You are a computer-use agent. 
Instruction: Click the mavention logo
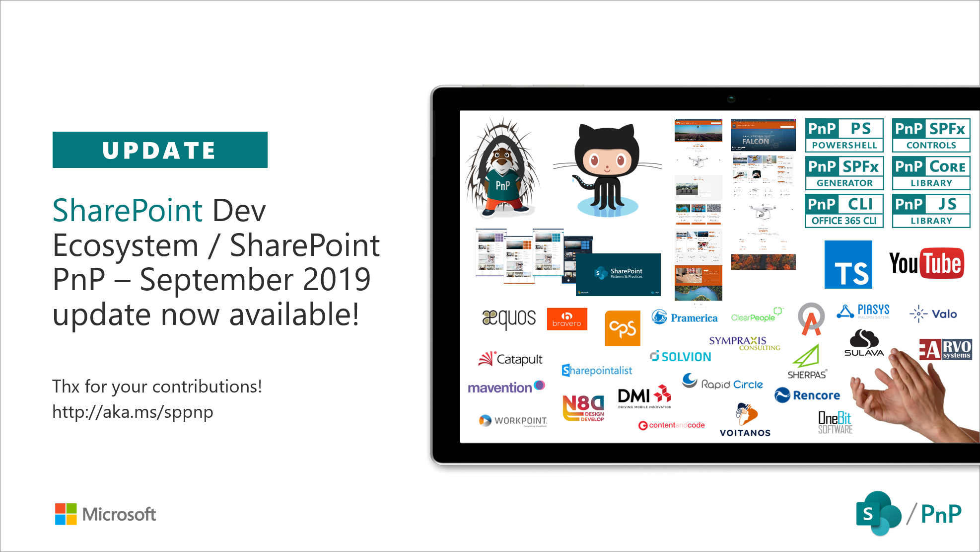(506, 387)
